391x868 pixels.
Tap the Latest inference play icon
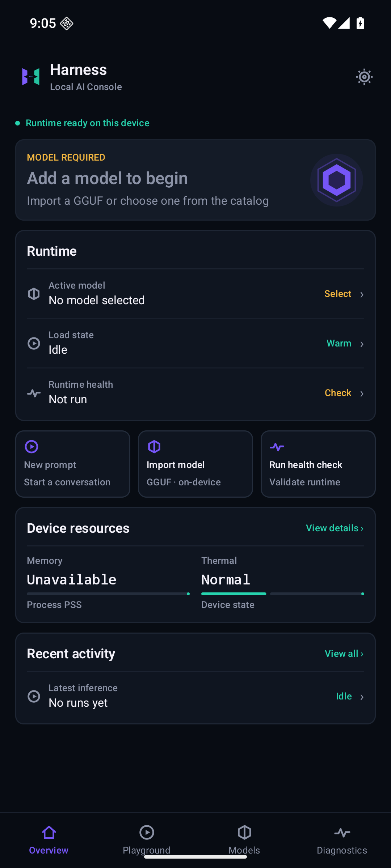point(34,696)
